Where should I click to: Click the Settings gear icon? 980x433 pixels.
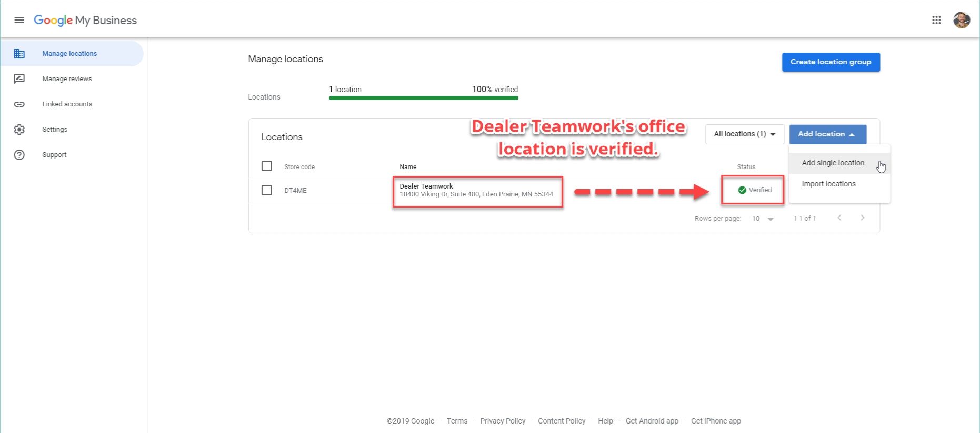(19, 130)
